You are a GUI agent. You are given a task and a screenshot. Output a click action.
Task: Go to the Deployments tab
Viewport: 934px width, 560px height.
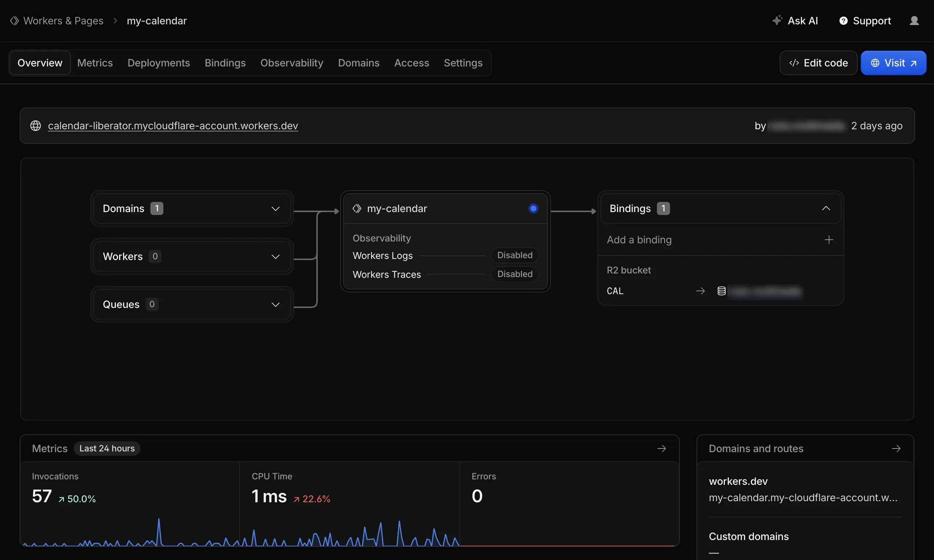pos(158,62)
